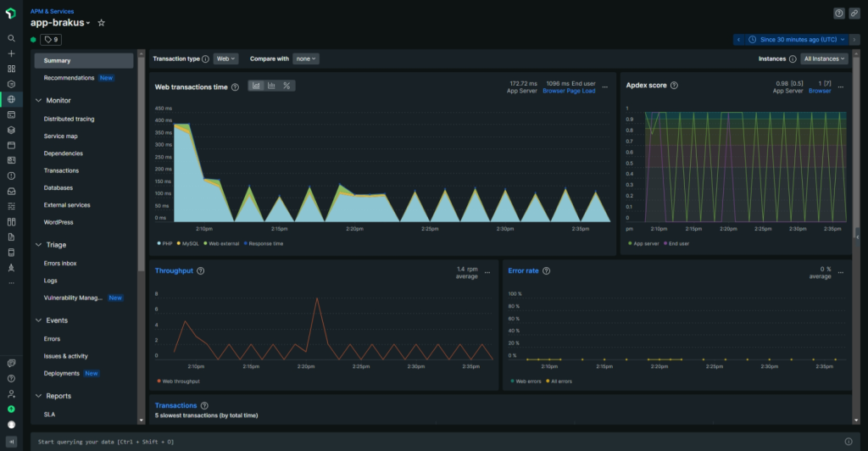Open search from the left sidebar
The height and width of the screenshot is (451, 868).
[11, 38]
